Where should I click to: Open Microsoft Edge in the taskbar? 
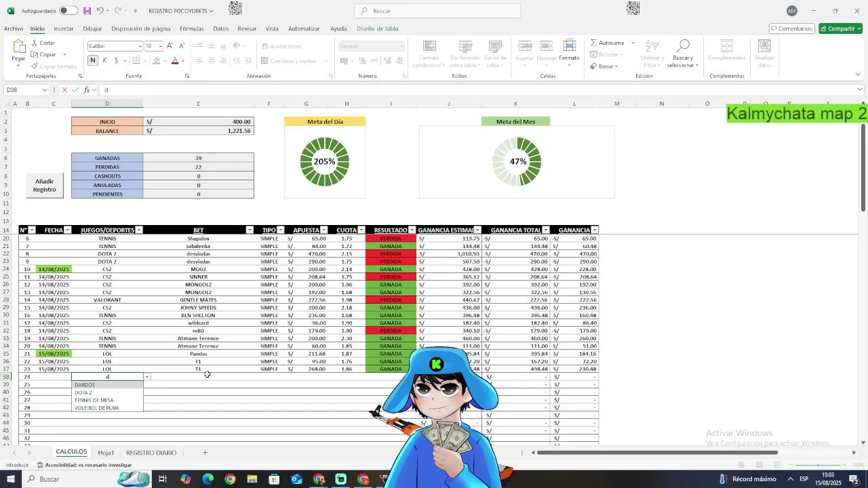(208, 479)
